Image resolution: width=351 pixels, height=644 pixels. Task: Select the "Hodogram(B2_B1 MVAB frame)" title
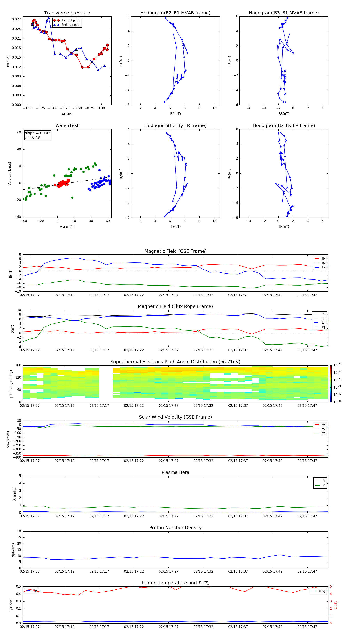tap(175, 13)
